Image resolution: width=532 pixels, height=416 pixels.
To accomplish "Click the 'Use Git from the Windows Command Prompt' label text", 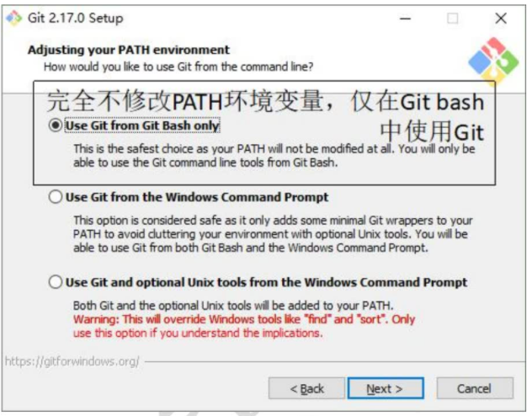I will [x=197, y=197].
